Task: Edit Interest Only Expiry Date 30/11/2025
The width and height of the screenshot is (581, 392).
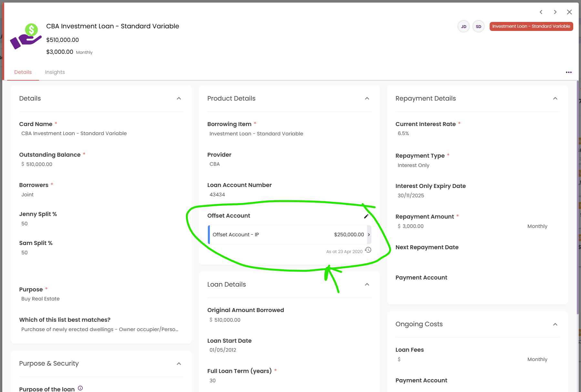Action: (x=411, y=196)
